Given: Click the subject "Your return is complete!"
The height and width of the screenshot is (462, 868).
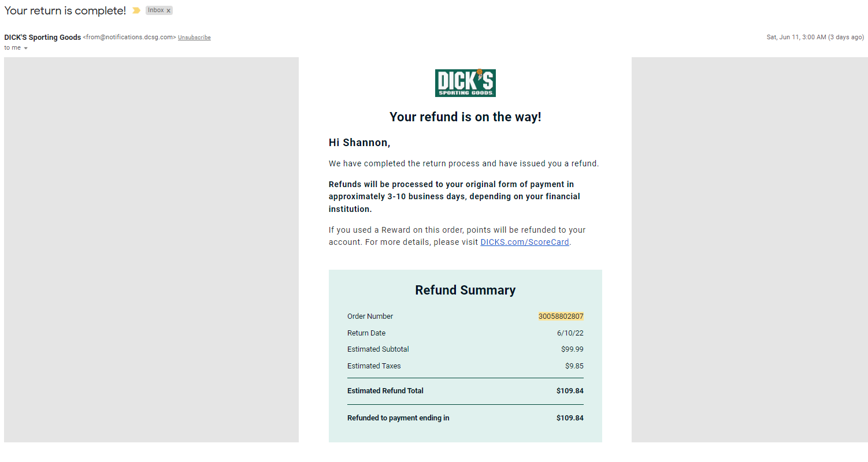Looking at the screenshot, I should click(x=65, y=10).
